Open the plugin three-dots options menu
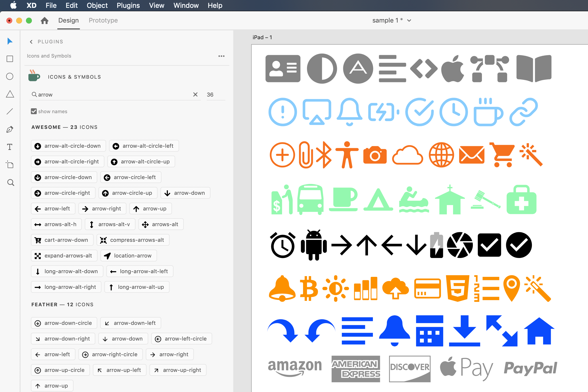588x392 pixels. (x=221, y=56)
